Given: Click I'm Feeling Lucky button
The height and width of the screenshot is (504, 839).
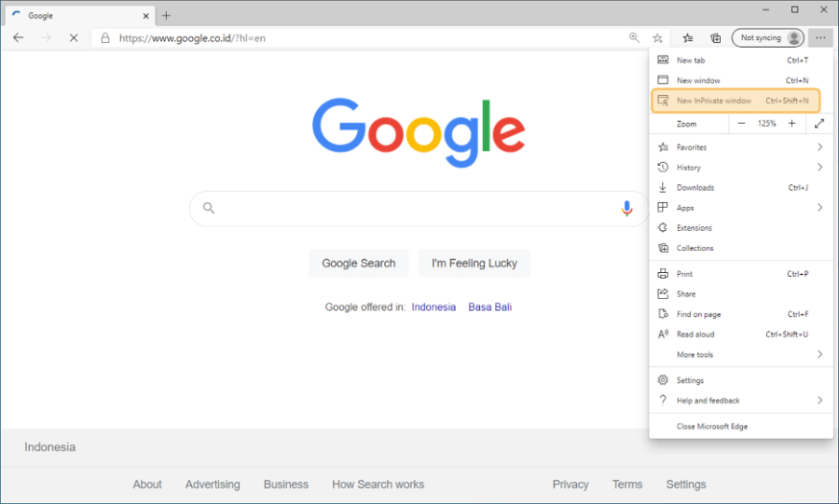Looking at the screenshot, I should (x=475, y=263).
